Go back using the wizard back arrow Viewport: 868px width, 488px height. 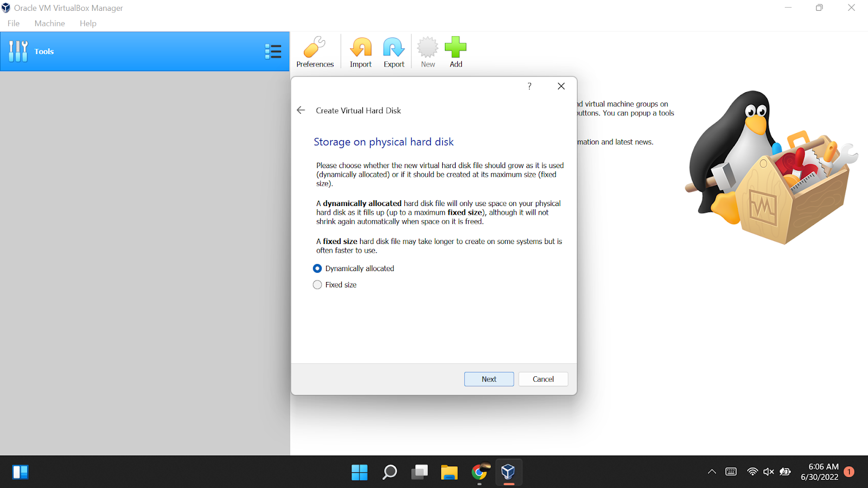coord(301,110)
